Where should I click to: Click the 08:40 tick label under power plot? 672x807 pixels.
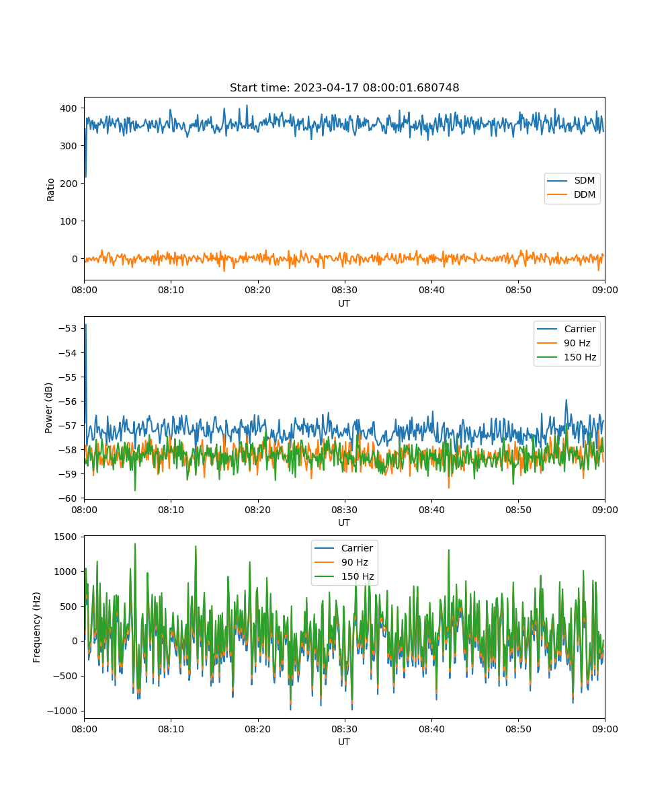431,509
